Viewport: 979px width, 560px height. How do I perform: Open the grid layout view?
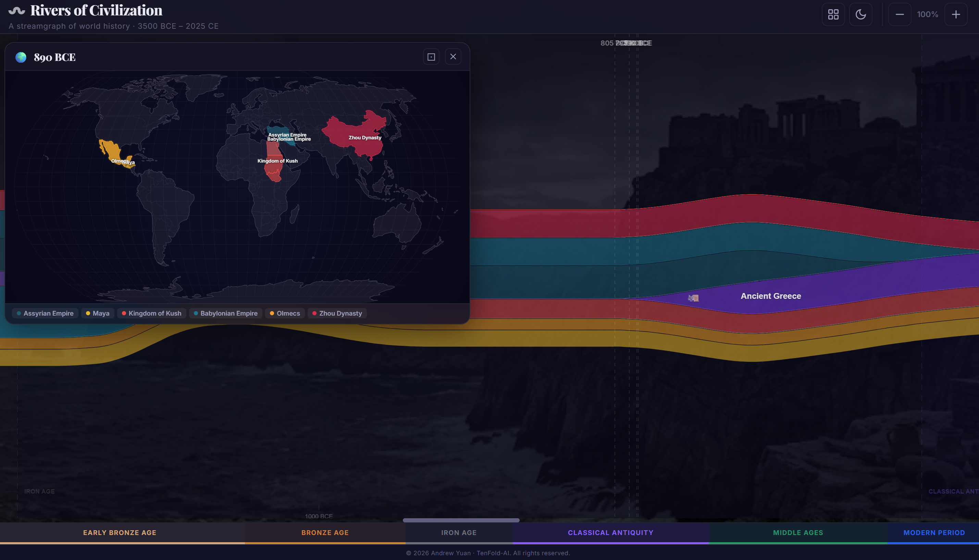click(x=833, y=14)
